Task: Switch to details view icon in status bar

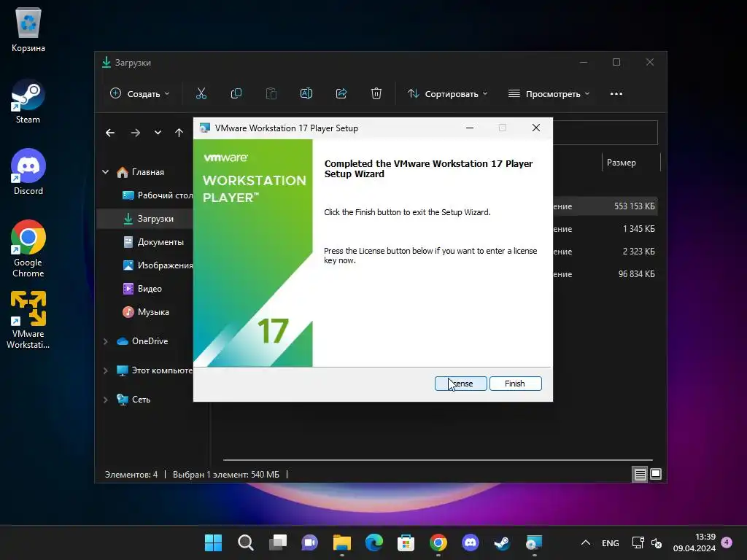Action: (x=640, y=474)
